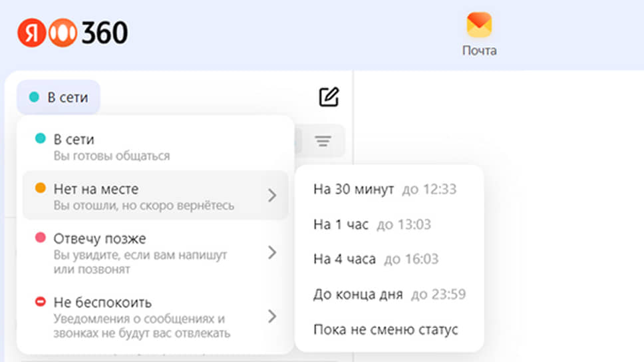Set duration to На 30 минут

pos(354,190)
